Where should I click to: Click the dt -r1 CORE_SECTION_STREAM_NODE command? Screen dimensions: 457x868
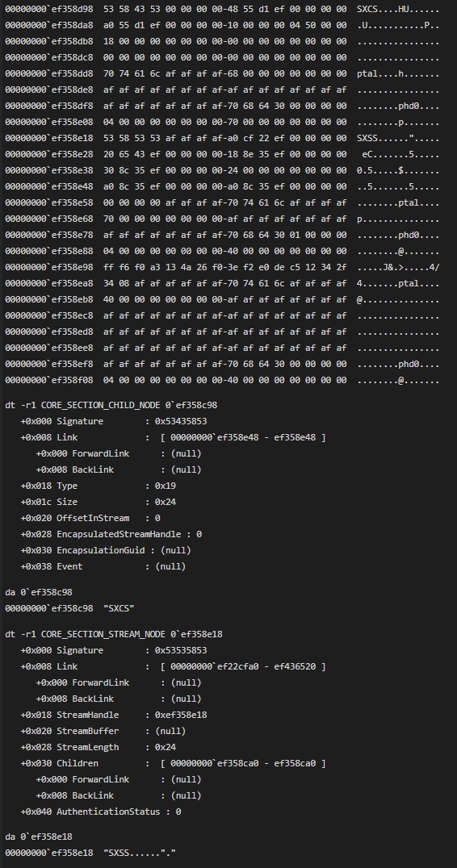click(x=114, y=634)
